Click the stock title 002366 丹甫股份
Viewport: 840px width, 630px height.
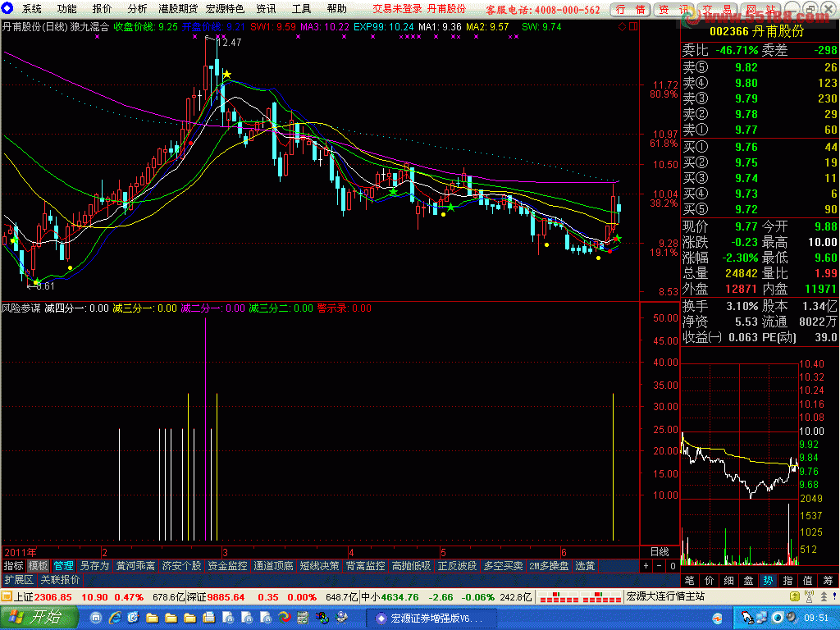[x=756, y=31]
